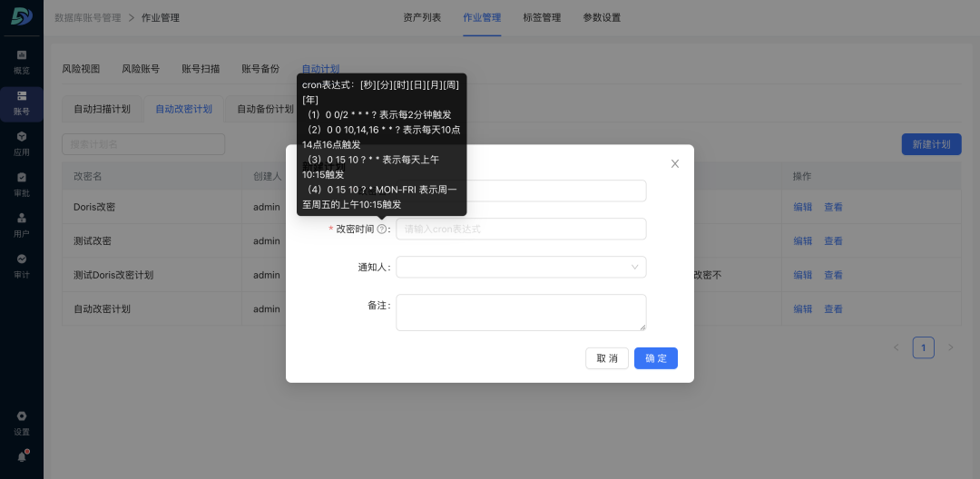Click the 改密名 column header
This screenshot has height=479, width=980.
152,176
